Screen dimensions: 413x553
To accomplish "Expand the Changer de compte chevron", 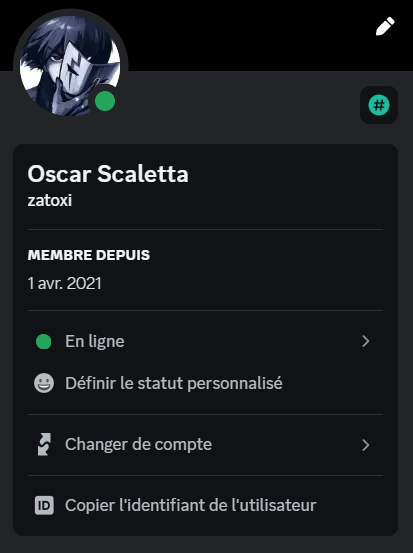I will 366,445.
